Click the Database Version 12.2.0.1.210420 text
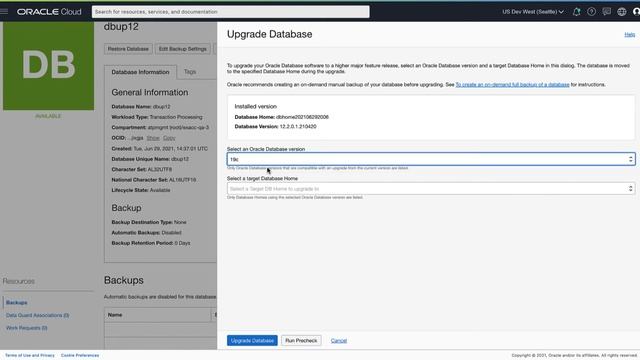Image resolution: width=640 pixels, height=360 pixels. [276, 127]
